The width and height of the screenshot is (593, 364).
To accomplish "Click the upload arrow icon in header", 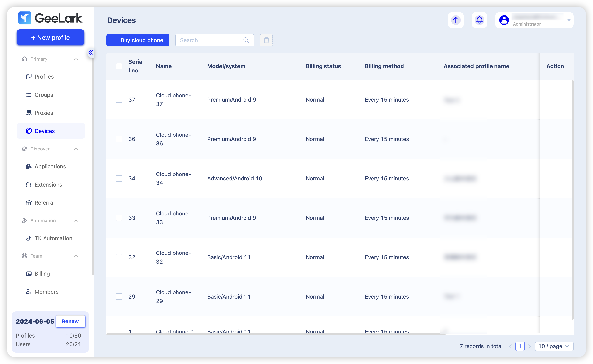I will (x=455, y=20).
